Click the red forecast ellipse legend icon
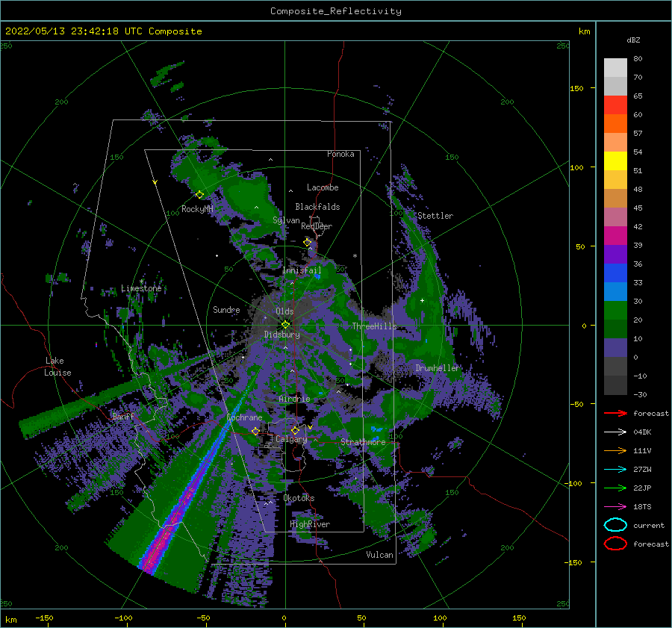This screenshot has width=672, height=628. 615,544
